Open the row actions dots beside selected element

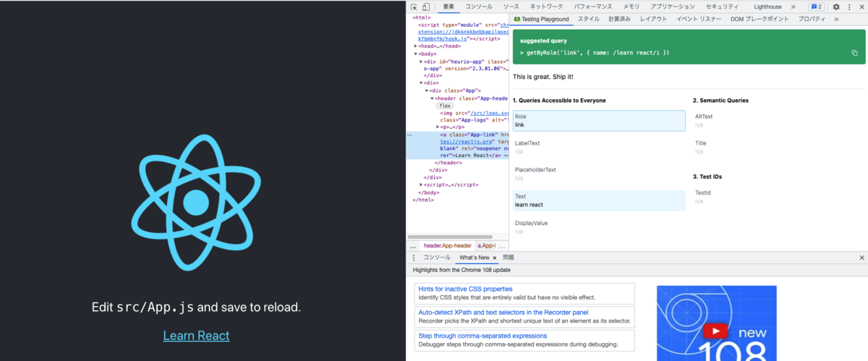[410, 135]
